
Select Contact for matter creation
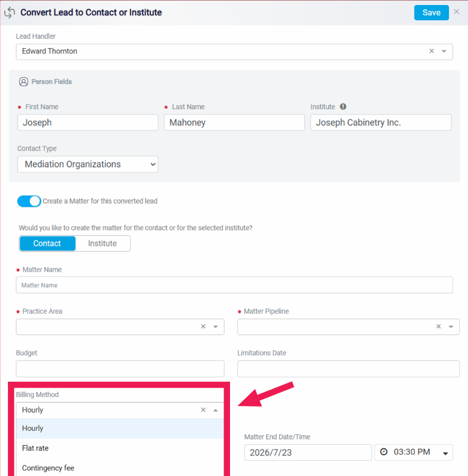coord(47,244)
